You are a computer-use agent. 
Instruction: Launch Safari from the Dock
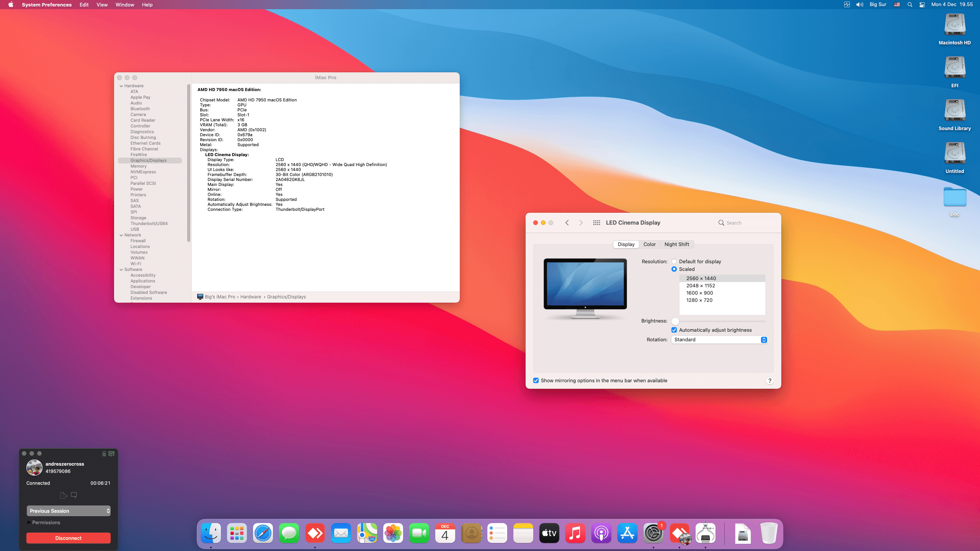(x=263, y=533)
